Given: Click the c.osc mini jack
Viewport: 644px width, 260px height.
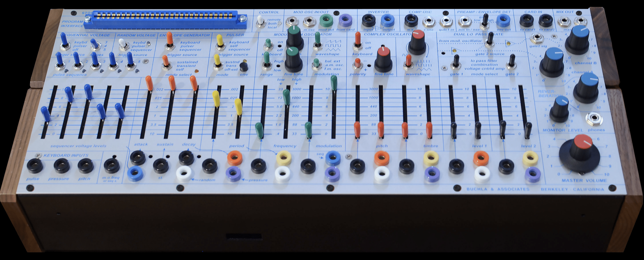Looking at the screenshot, I should coord(429,22).
